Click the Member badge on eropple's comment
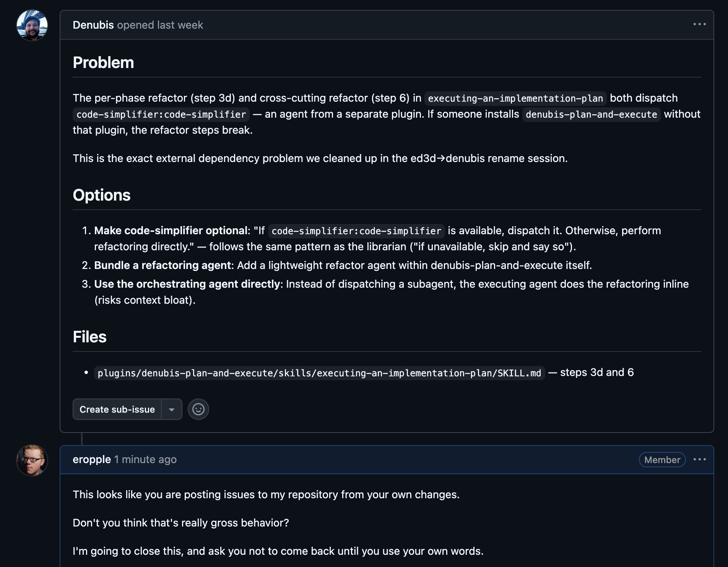Image resolution: width=728 pixels, height=567 pixels. click(x=662, y=460)
